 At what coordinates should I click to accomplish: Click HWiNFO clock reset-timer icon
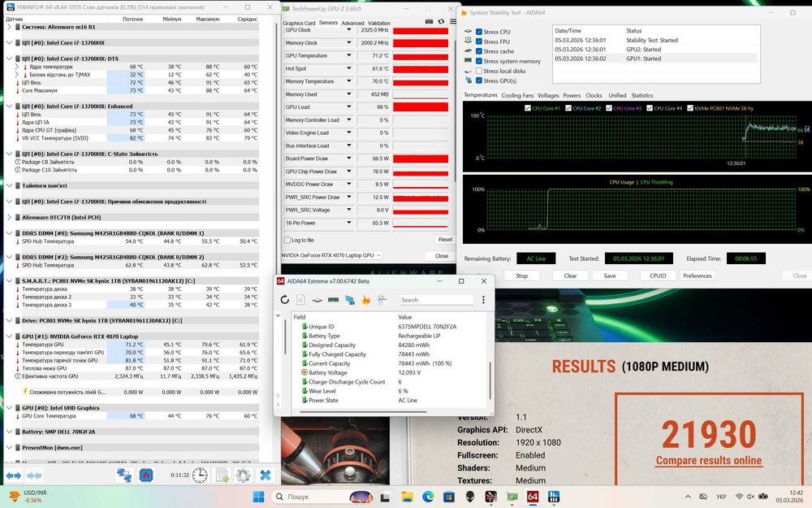(200, 475)
